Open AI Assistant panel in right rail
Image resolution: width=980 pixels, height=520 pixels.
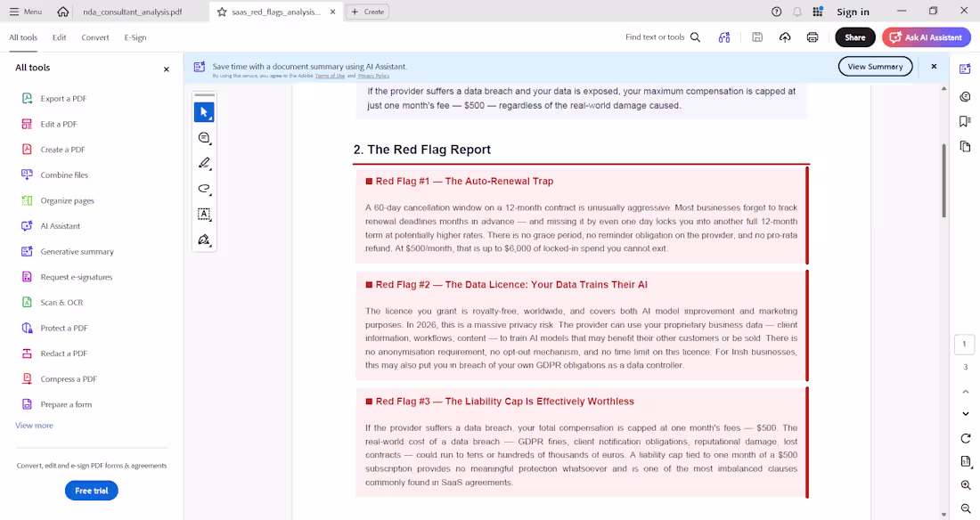(965, 69)
